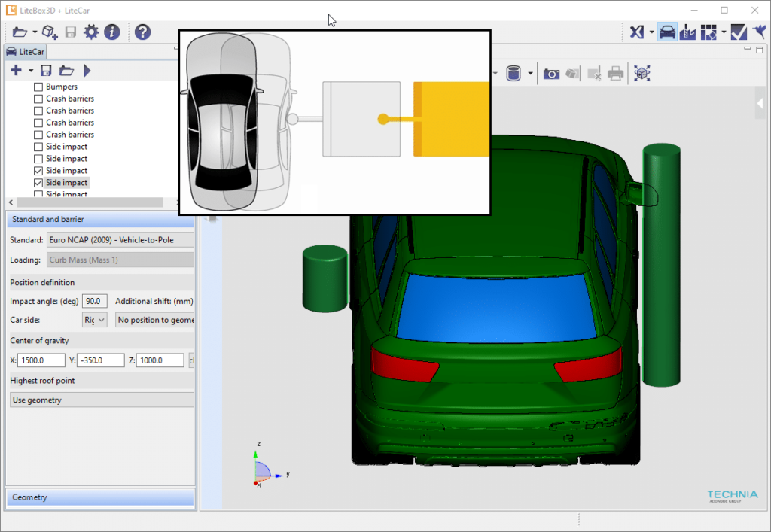Enable the third Crash barriers checkbox
Viewport: 771px width, 532px height.
pyautogui.click(x=38, y=123)
